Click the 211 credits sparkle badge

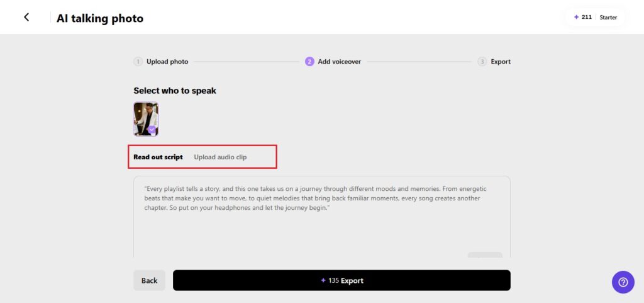click(583, 17)
